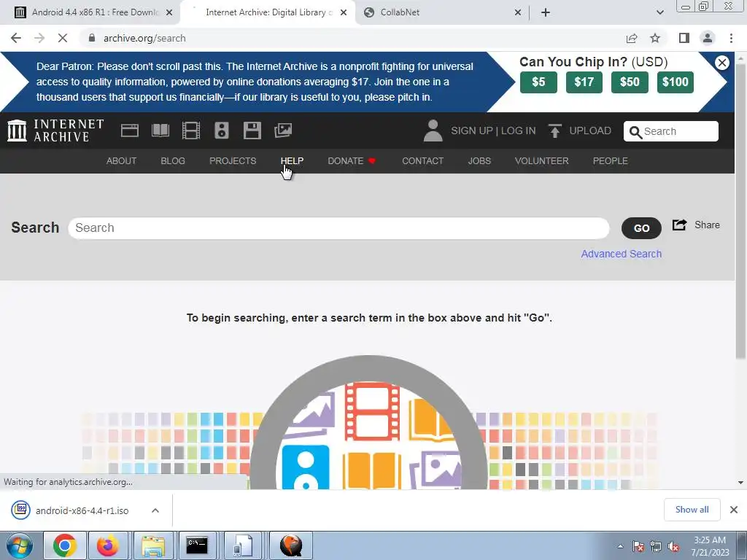The image size is (747, 560).
Task: Open the Audio (speaker) collection icon
Action: click(x=222, y=131)
